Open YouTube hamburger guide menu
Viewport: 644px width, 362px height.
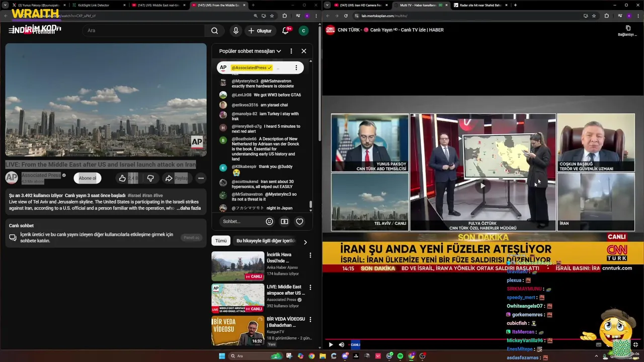coord(11,31)
